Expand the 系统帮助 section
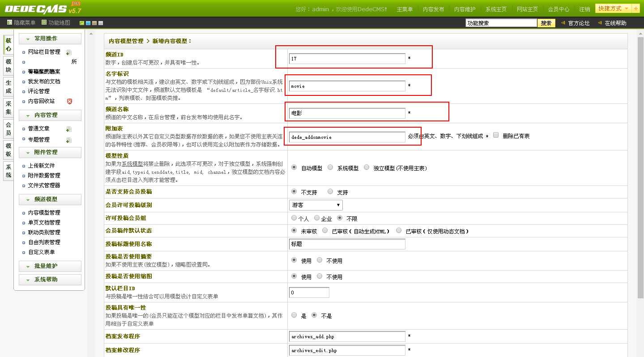644x357 pixels. point(50,280)
